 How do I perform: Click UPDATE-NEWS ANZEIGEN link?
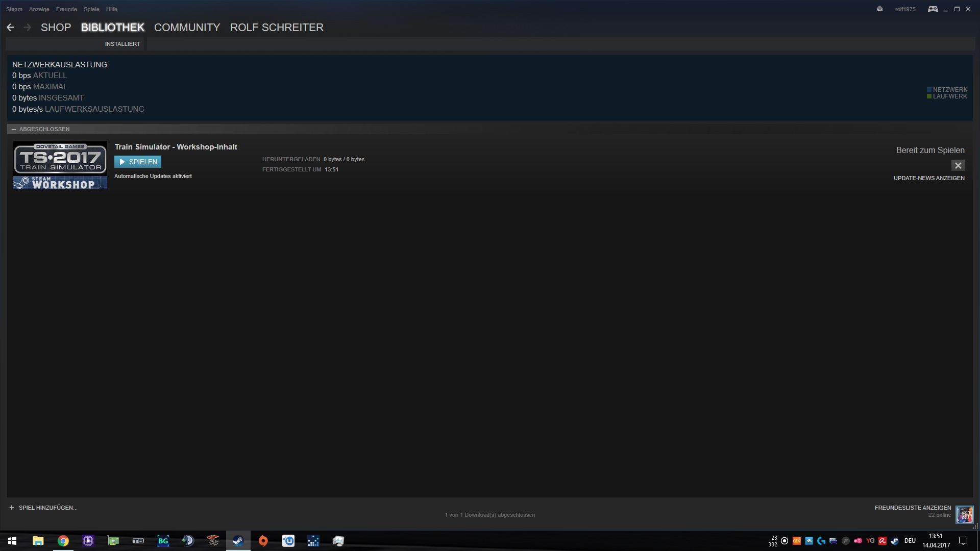click(x=928, y=178)
